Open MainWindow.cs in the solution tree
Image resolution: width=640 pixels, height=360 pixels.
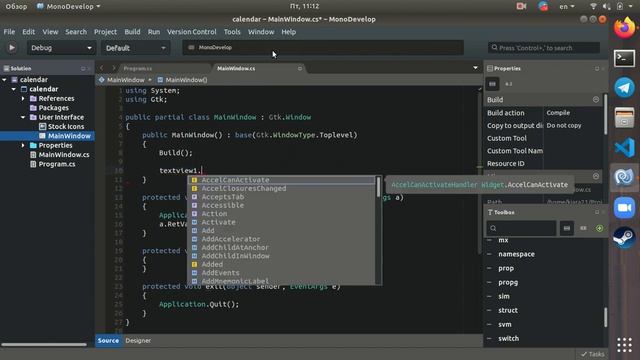point(60,155)
